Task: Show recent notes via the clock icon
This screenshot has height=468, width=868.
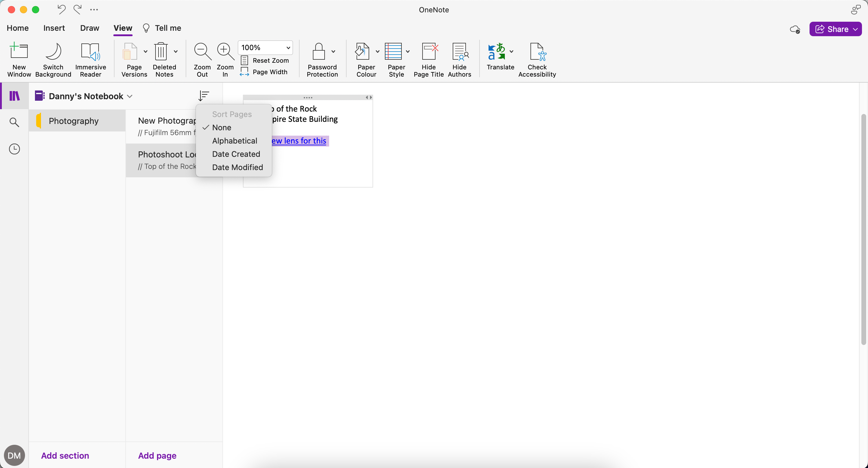Action: 14,149
